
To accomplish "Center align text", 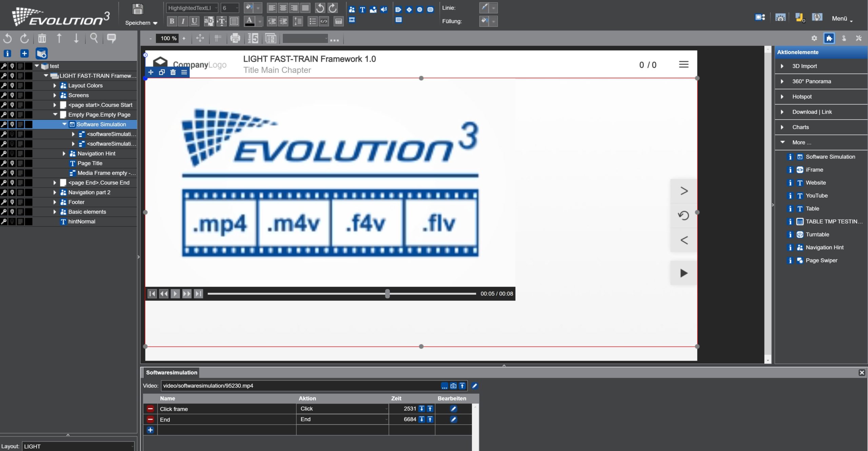I will 283,8.
